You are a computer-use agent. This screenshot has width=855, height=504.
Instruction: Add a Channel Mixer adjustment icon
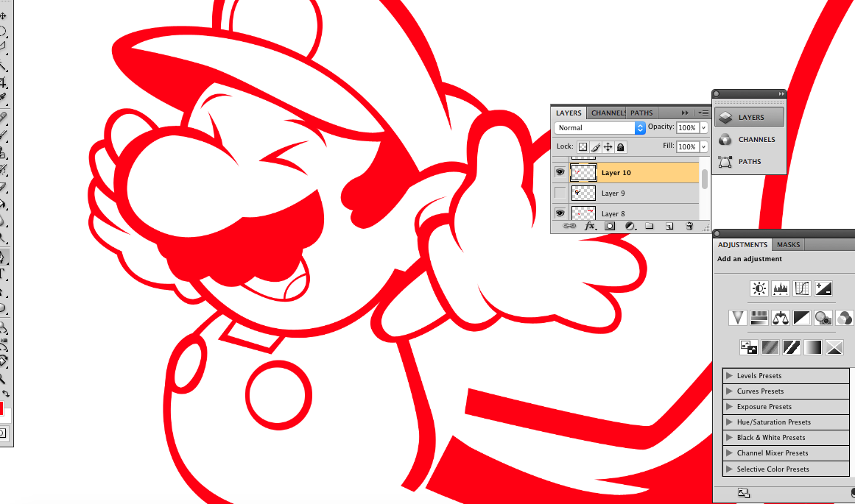(x=844, y=318)
